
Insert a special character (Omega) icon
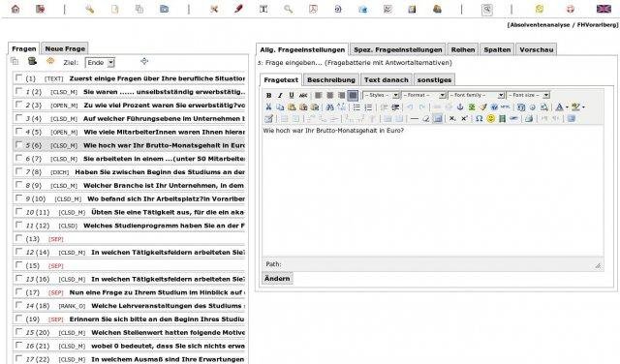[479, 118]
